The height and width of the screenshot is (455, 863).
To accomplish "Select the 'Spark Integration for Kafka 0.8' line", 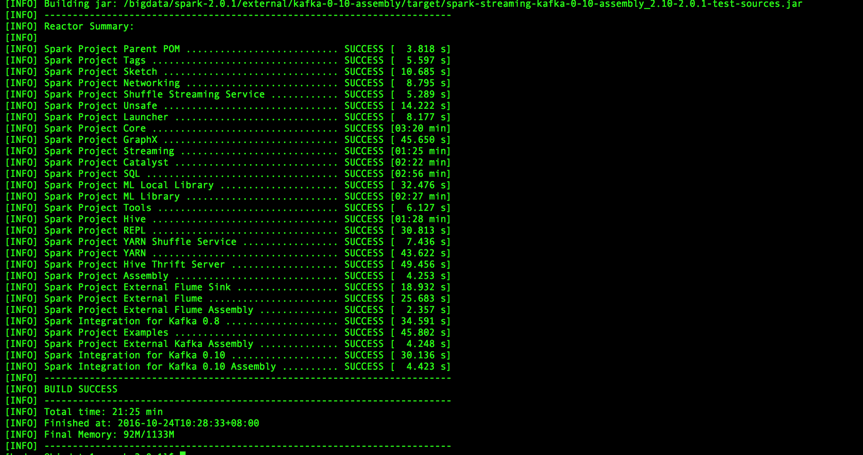I will [x=228, y=321].
